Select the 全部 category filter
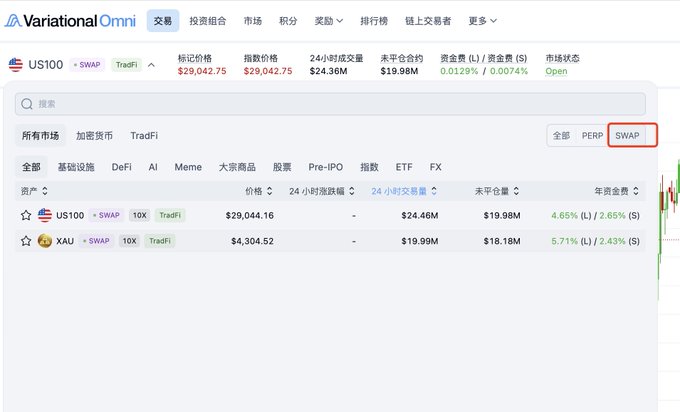The height and width of the screenshot is (412, 680). 31,167
